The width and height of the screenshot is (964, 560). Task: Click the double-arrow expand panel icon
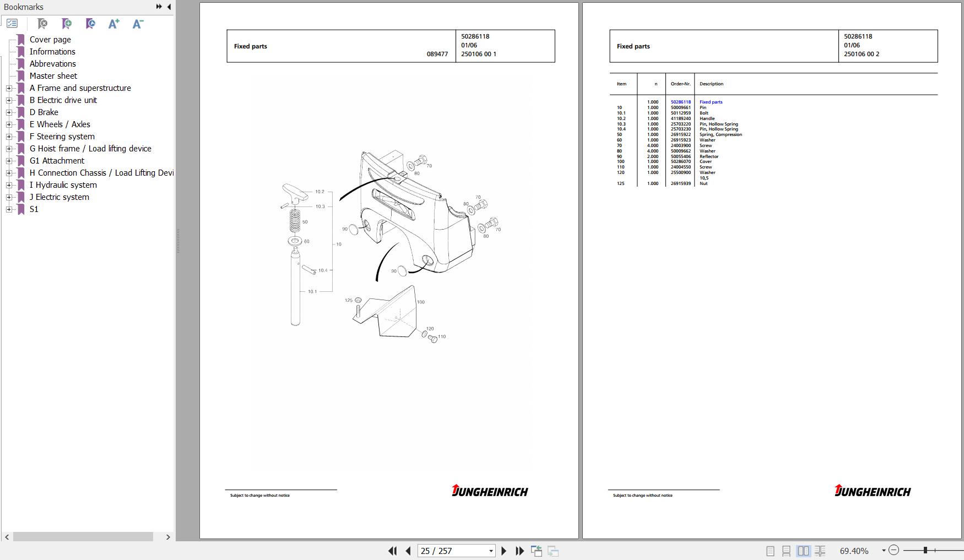click(x=159, y=7)
